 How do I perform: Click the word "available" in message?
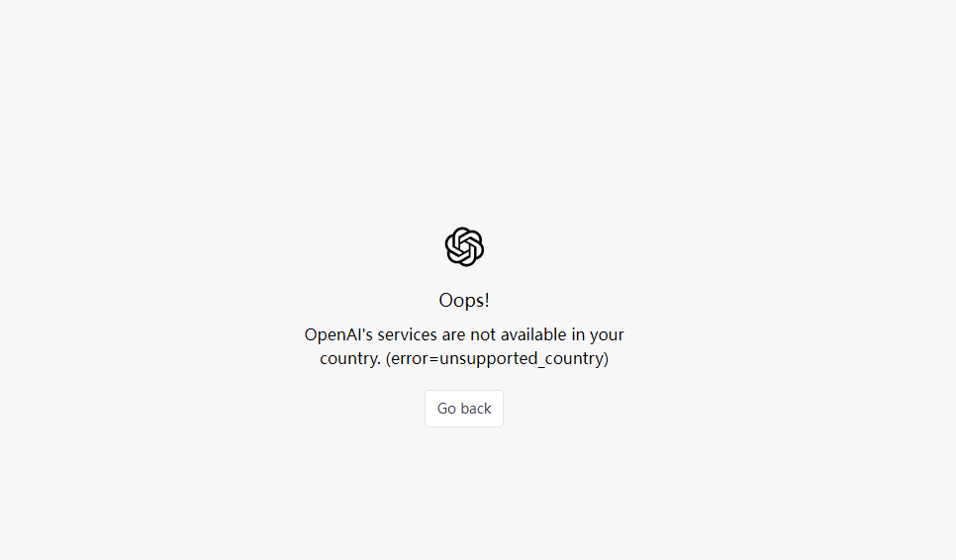pos(533,334)
